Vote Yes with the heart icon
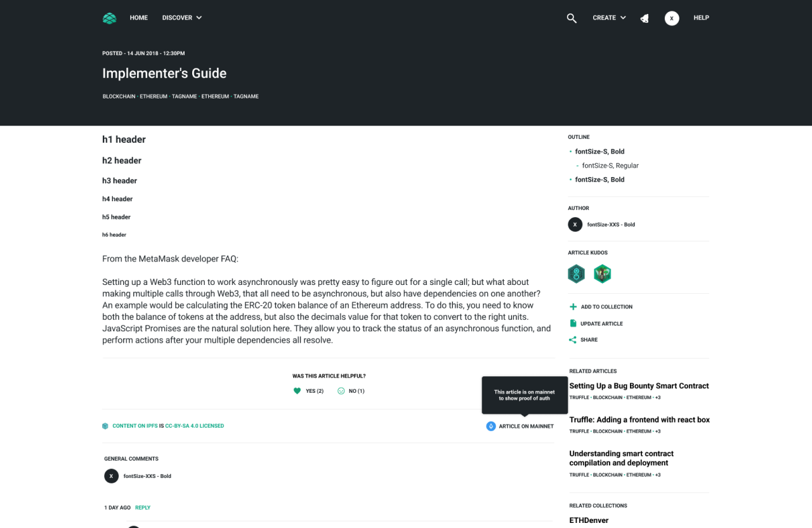The width and height of the screenshot is (812, 528). [297, 391]
